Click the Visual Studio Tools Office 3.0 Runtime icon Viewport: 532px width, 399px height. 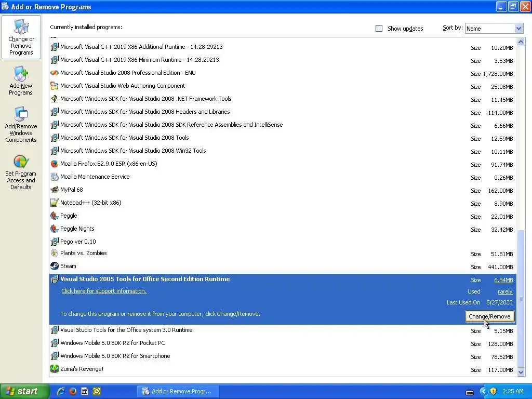(x=54, y=330)
